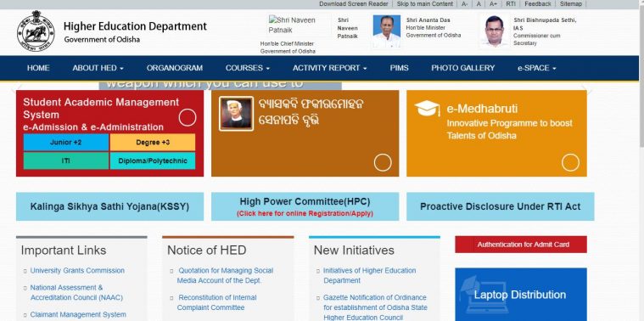Image resolution: width=644 pixels, height=321 pixels.
Task: Expand the ABOUT HED dropdown menu
Action: [98, 68]
